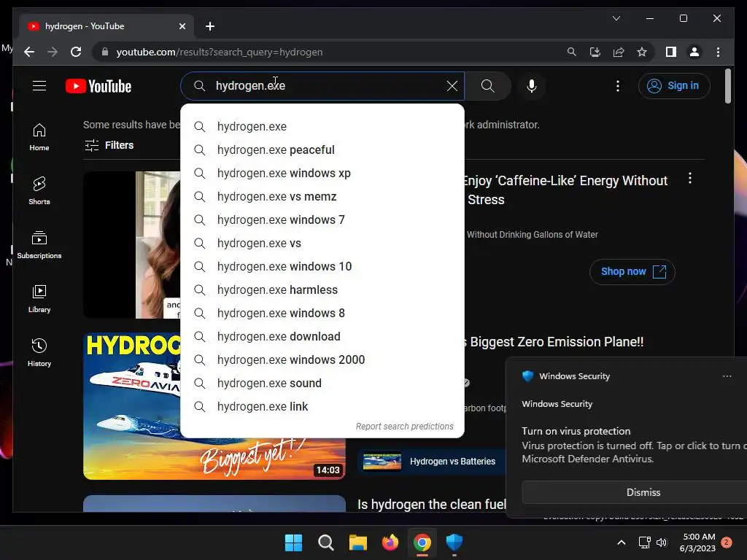The width and height of the screenshot is (747, 560).
Task: Go back with the browser back arrow
Action: pyautogui.click(x=29, y=52)
